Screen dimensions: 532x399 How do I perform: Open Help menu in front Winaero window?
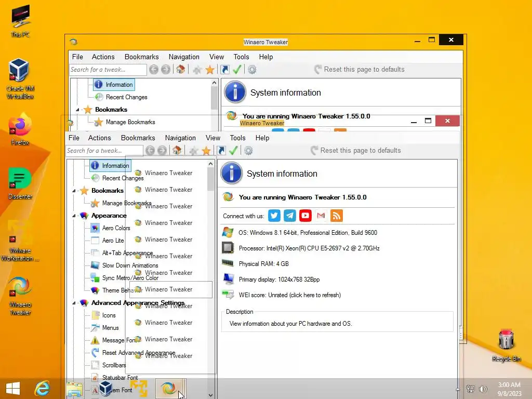(x=262, y=138)
